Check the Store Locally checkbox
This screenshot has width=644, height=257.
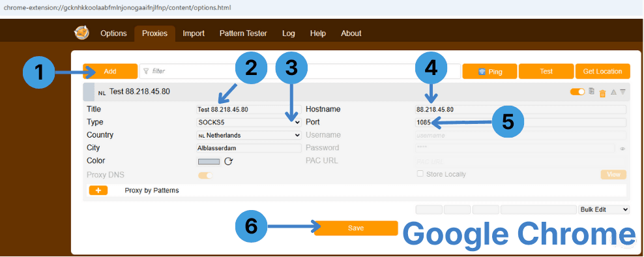(x=420, y=174)
